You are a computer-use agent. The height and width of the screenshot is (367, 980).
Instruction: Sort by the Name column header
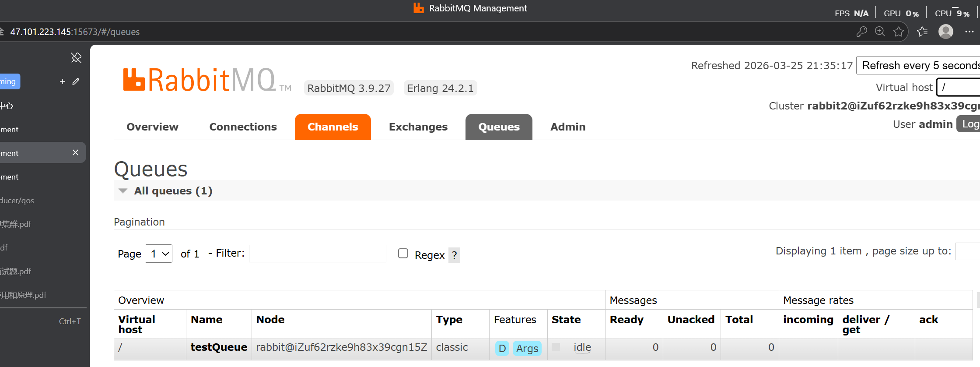point(206,320)
